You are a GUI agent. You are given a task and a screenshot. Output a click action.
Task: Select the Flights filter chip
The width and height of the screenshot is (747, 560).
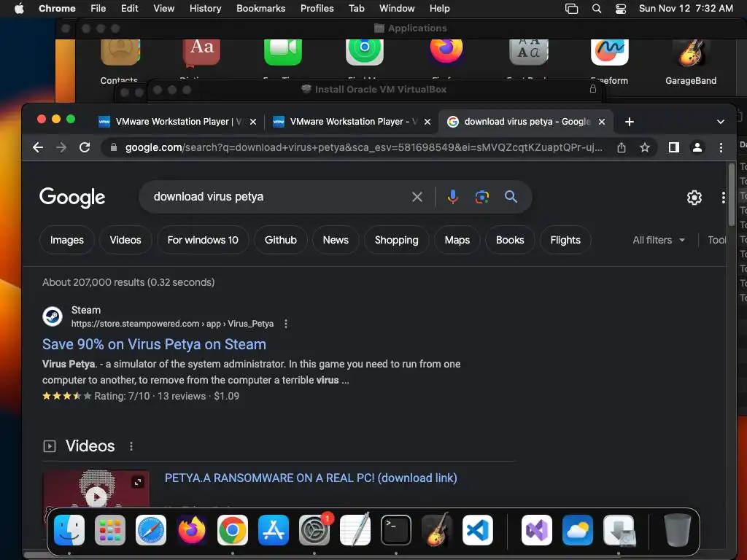coord(565,240)
